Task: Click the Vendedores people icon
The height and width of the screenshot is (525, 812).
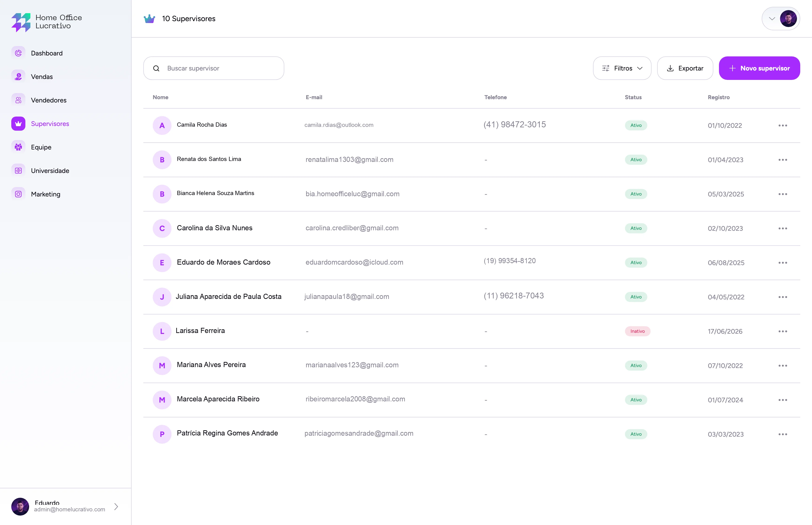Action: point(18,100)
